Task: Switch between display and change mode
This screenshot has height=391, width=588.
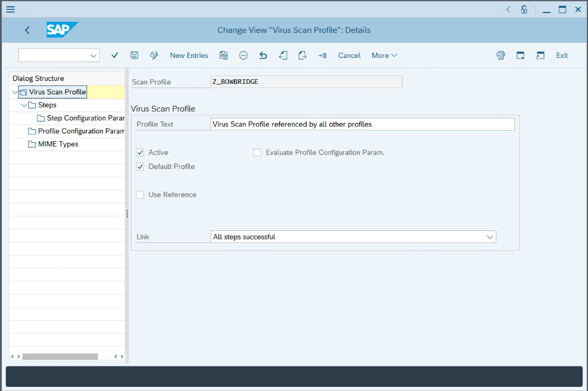Action: 154,55
